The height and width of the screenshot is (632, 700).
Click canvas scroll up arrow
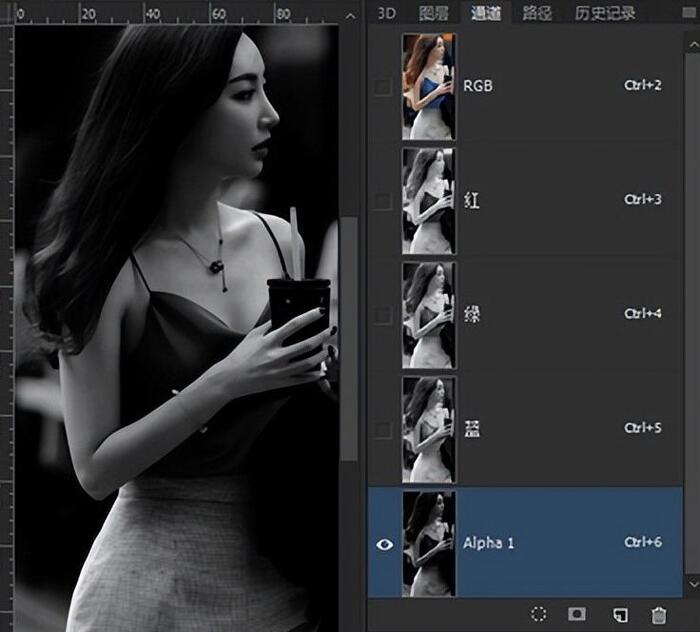(x=349, y=16)
